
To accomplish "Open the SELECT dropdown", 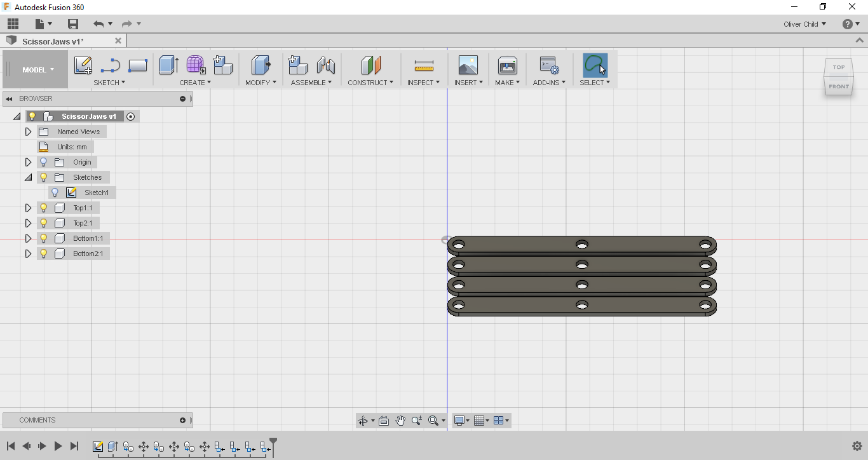I will point(595,83).
